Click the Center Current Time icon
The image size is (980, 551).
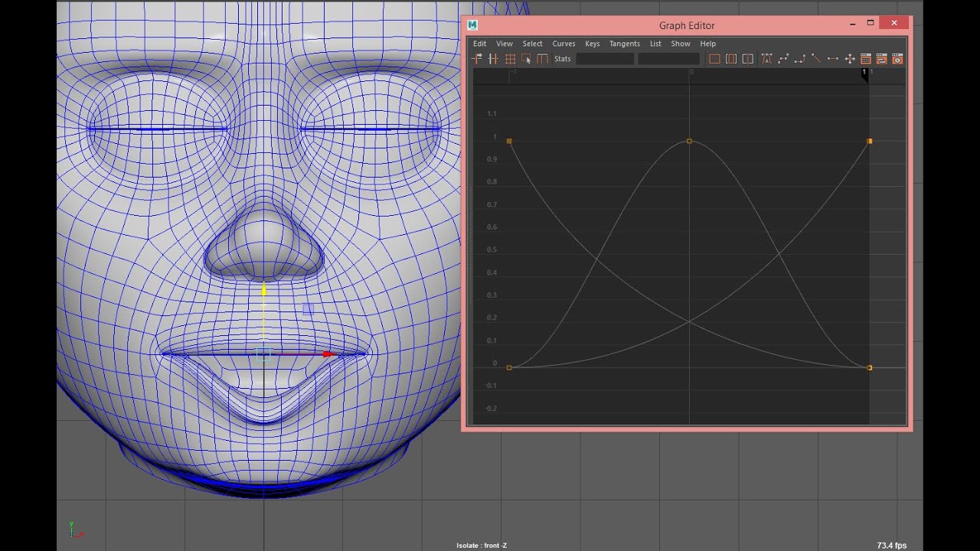click(x=748, y=59)
